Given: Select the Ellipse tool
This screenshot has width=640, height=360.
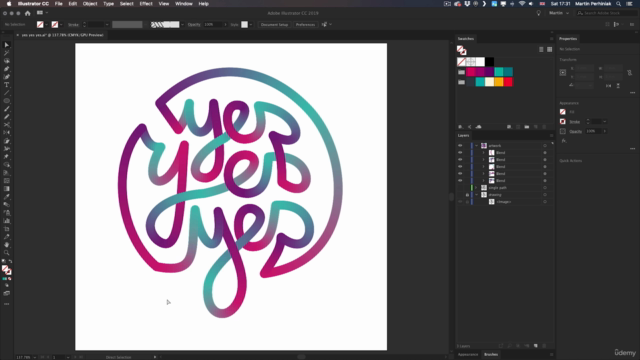Looking at the screenshot, I should [7, 101].
